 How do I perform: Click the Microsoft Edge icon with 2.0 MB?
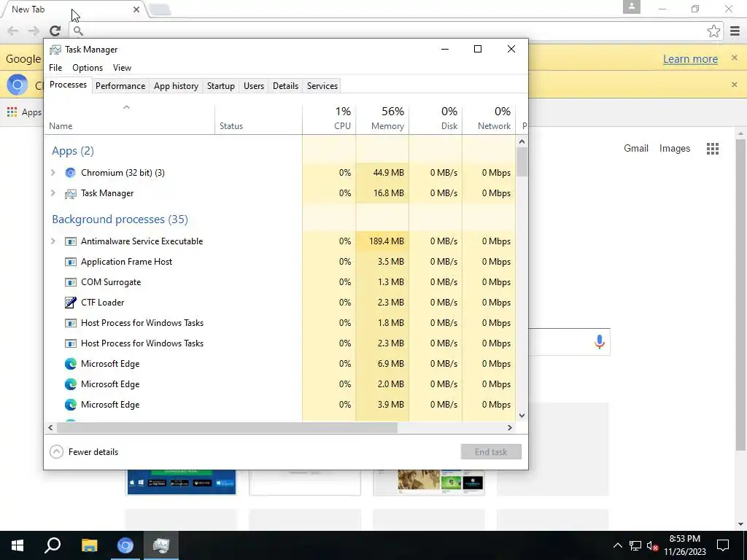[x=71, y=384]
